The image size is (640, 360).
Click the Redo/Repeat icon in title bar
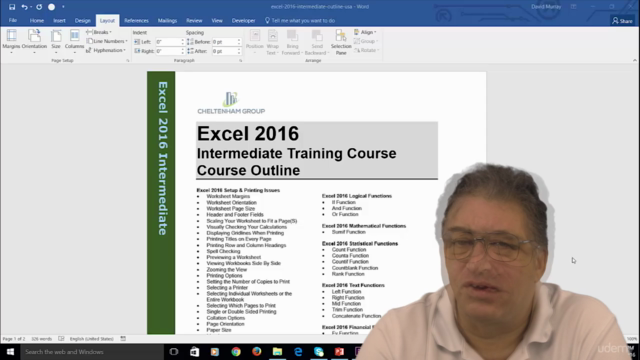[39, 7]
